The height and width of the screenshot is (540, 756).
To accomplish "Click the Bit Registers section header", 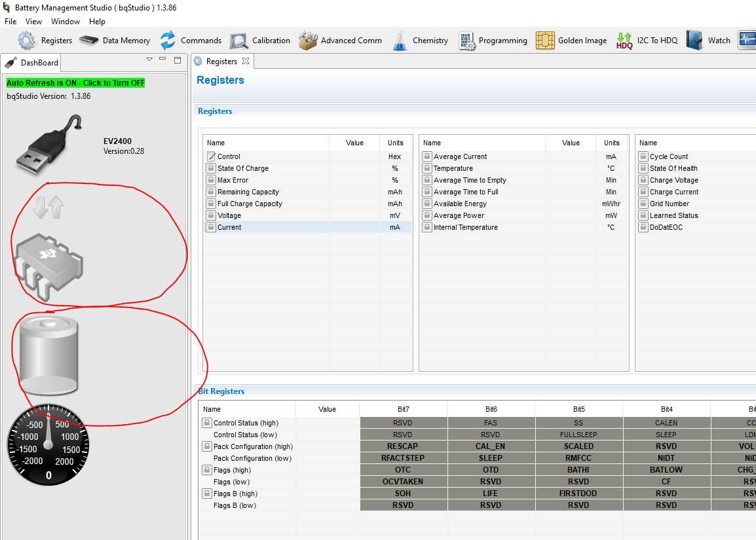I will click(221, 391).
